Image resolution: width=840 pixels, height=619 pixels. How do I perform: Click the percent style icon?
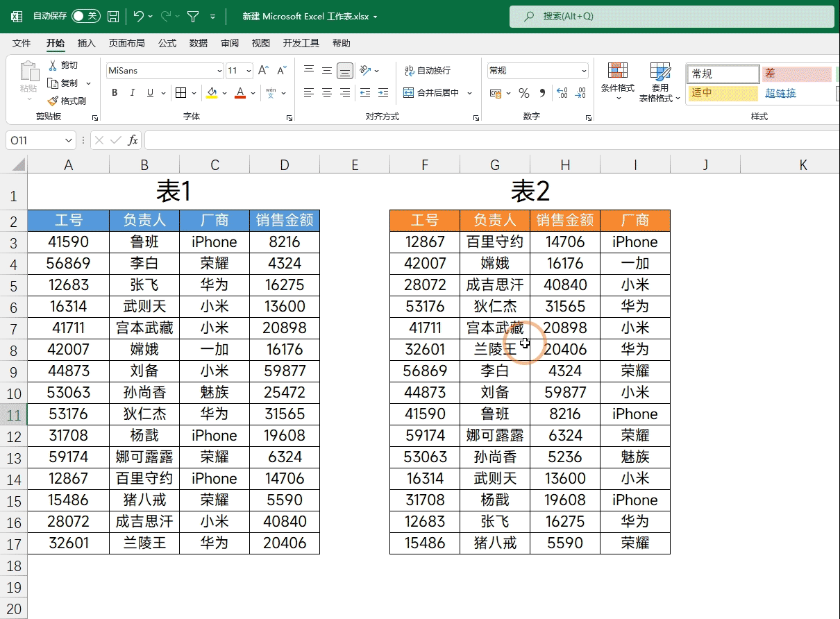[524, 92]
